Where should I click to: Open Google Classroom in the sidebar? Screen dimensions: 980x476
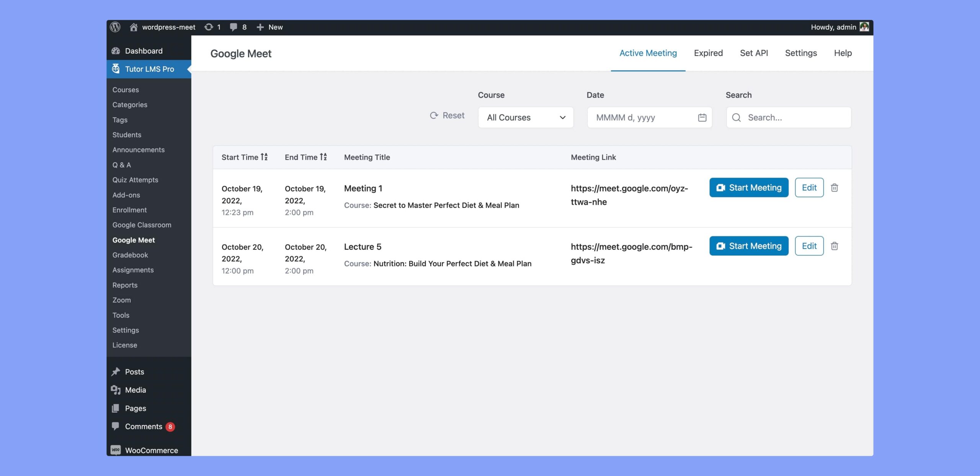pos(142,225)
